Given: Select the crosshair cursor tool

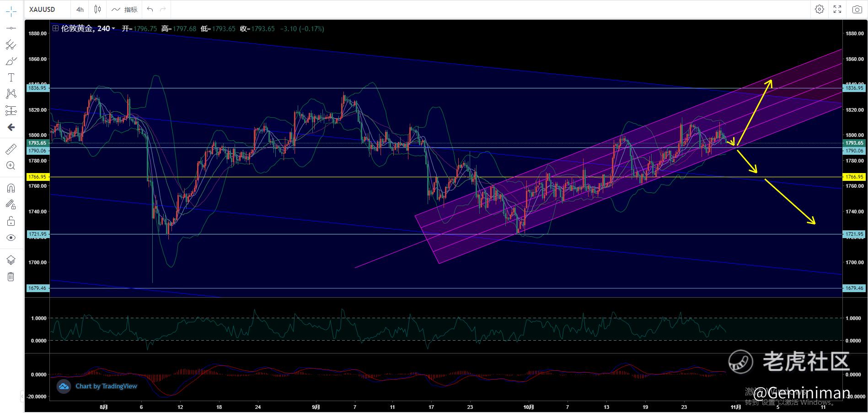Looking at the screenshot, I should coord(11,11).
